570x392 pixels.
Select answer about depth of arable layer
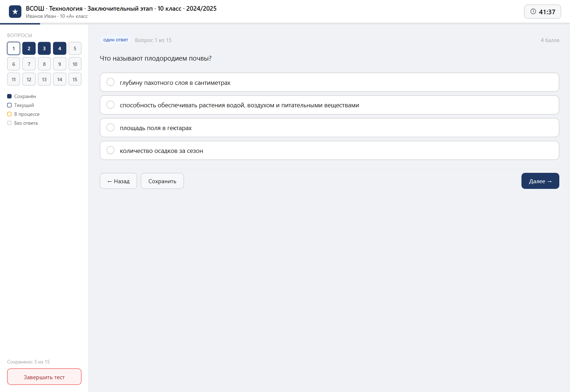coord(329,82)
